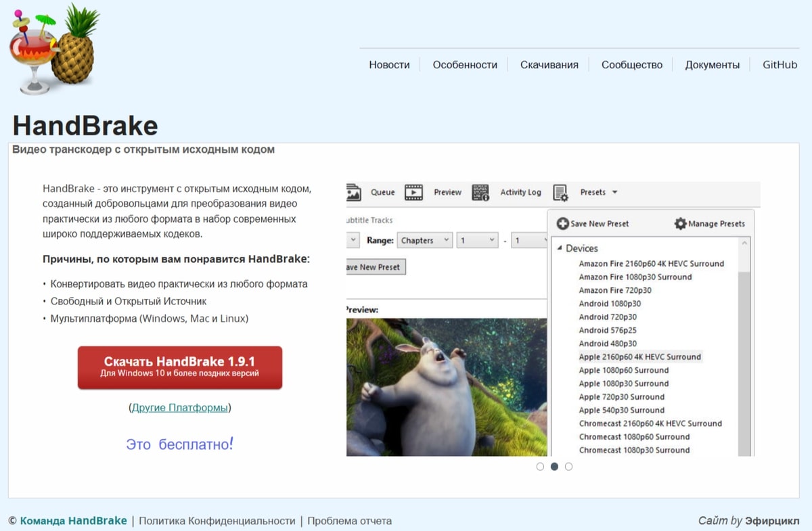Select the Chromecast 1080p30 Surround preset
The height and width of the screenshot is (531, 812).
point(634,450)
